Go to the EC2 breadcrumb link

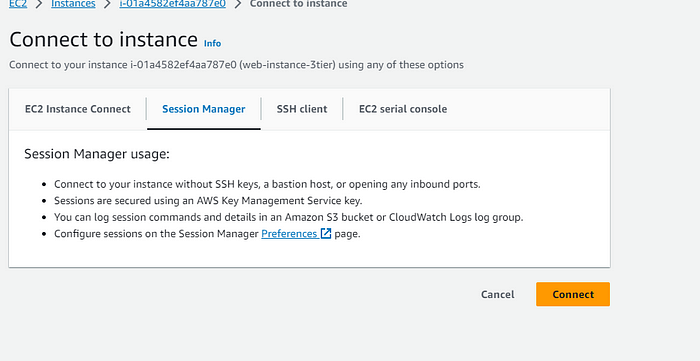pyautogui.click(x=18, y=4)
